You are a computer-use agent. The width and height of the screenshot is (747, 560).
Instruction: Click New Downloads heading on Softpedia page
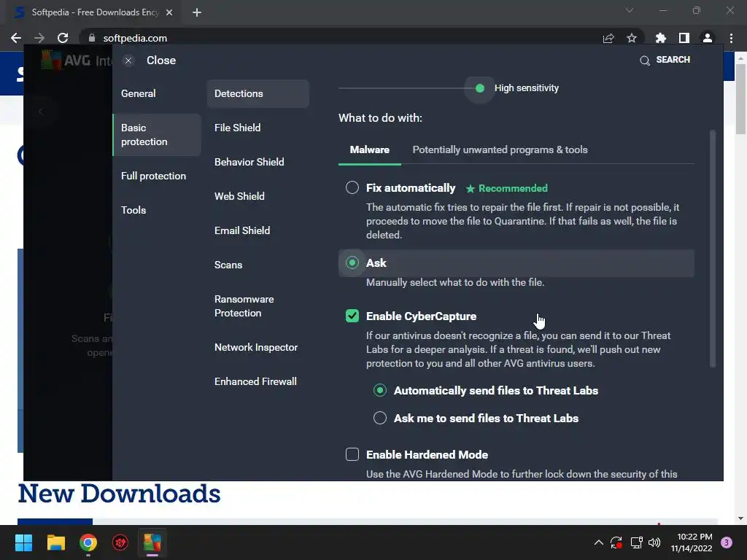pyautogui.click(x=119, y=494)
